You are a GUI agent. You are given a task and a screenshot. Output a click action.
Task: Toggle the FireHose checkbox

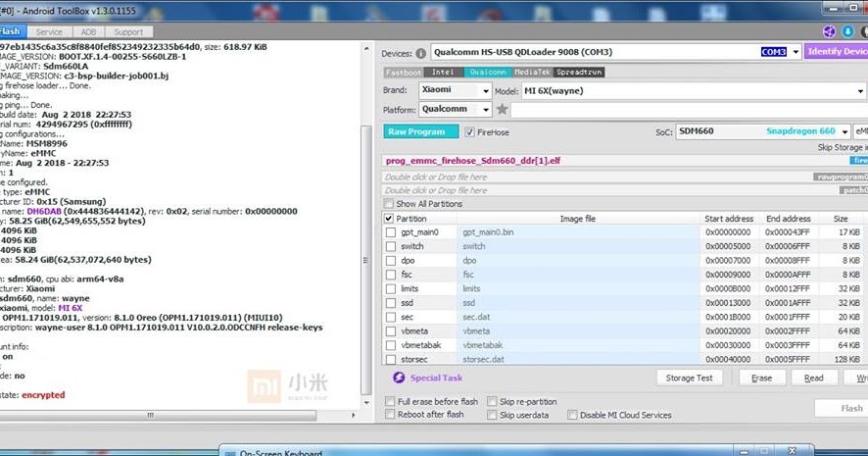coord(469,131)
